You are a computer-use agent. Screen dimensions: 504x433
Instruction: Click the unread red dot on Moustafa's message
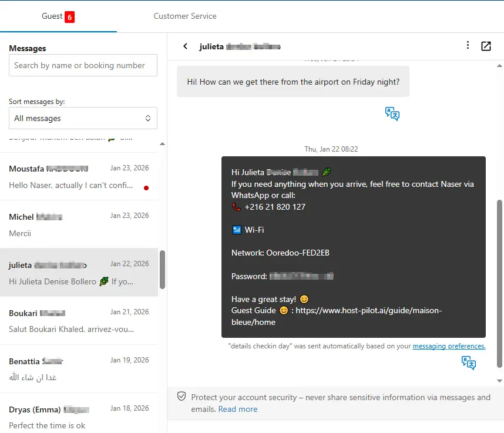[x=146, y=187]
